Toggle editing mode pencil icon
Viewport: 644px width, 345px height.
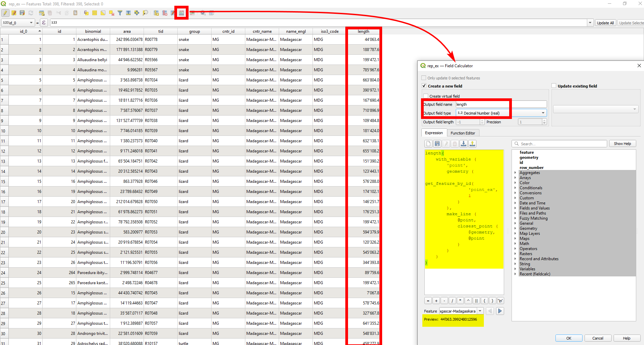(5, 13)
